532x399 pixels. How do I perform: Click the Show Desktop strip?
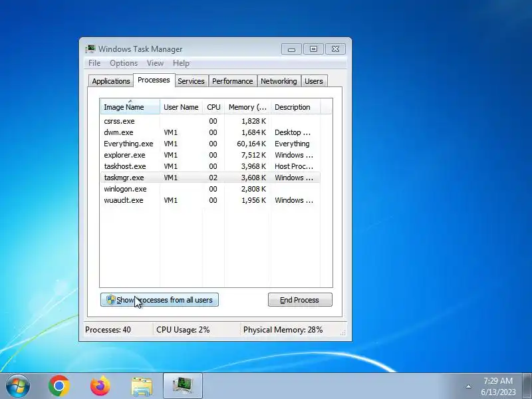tap(527, 386)
